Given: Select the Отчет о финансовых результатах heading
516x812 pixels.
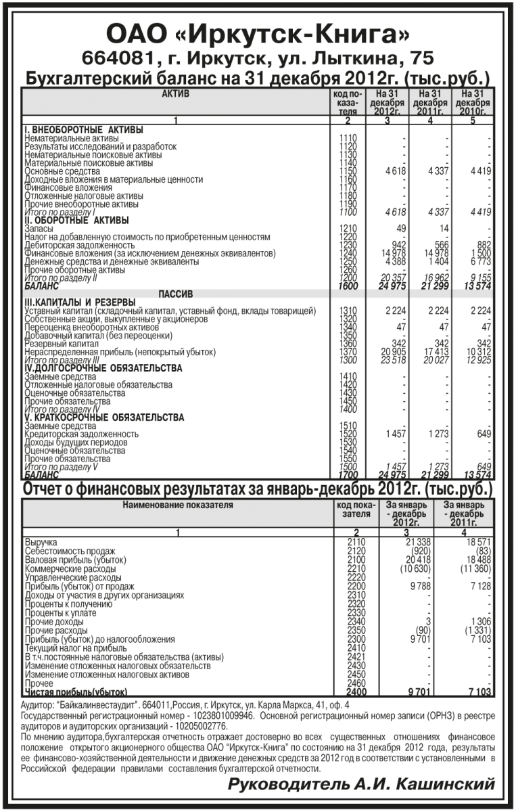Looking at the screenshot, I should [258, 489].
